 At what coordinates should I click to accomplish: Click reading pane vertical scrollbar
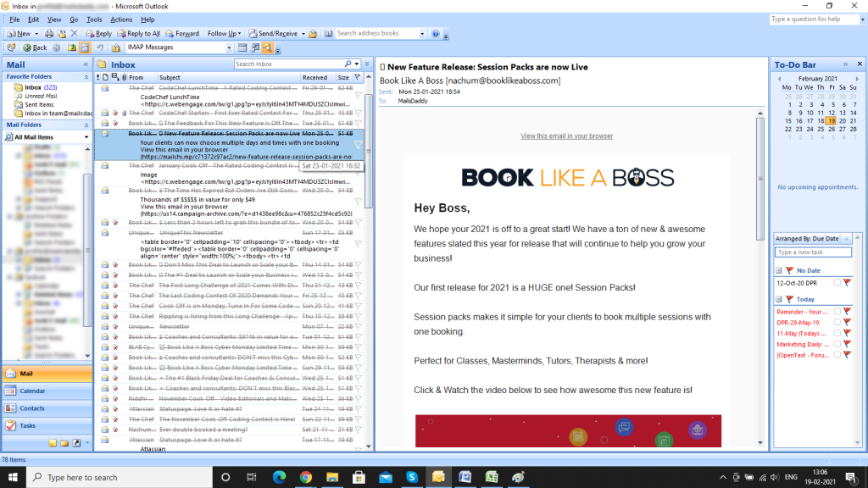point(760,180)
